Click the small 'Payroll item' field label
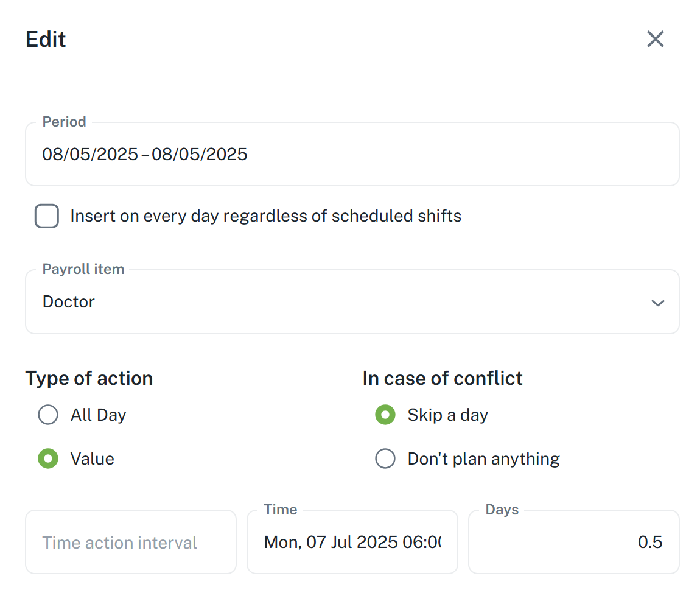 click(x=83, y=269)
